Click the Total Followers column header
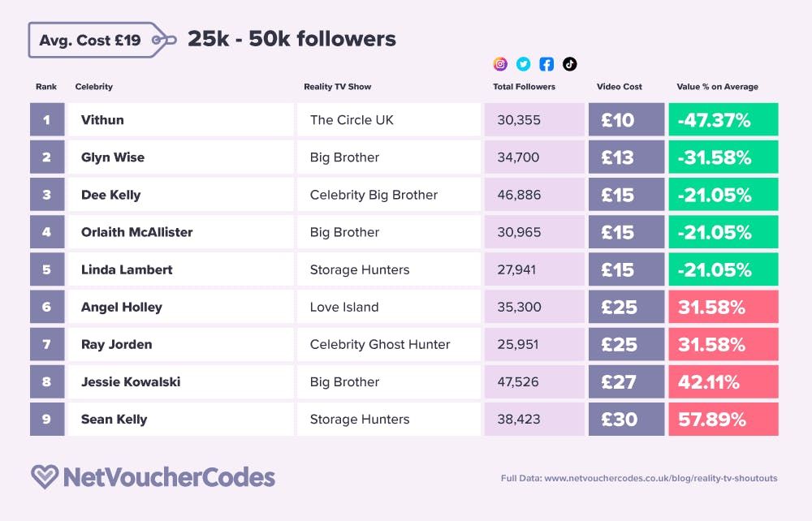The width and height of the screenshot is (812, 521). click(524, 86)
